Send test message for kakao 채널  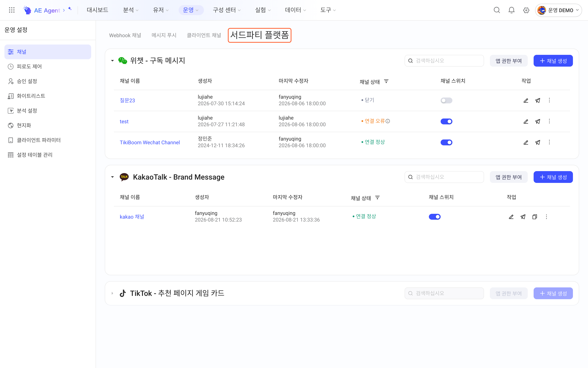coord(523,217)
